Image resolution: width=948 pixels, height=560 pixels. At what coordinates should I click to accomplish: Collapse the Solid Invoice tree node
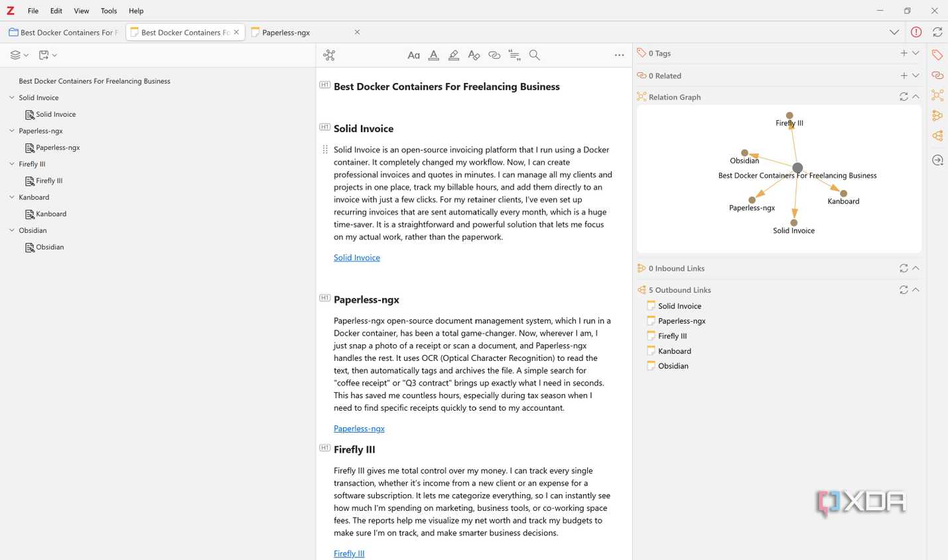click(x=11, y=98)
